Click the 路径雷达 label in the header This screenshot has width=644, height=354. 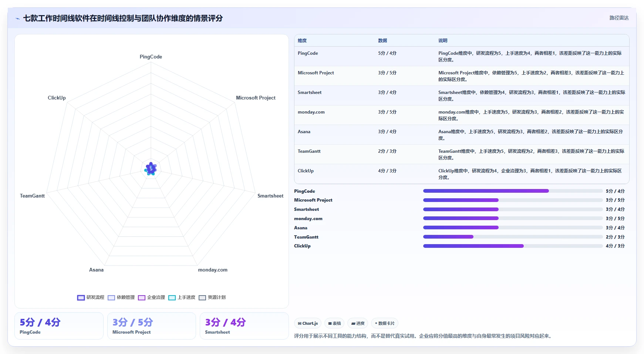point(619,18)
